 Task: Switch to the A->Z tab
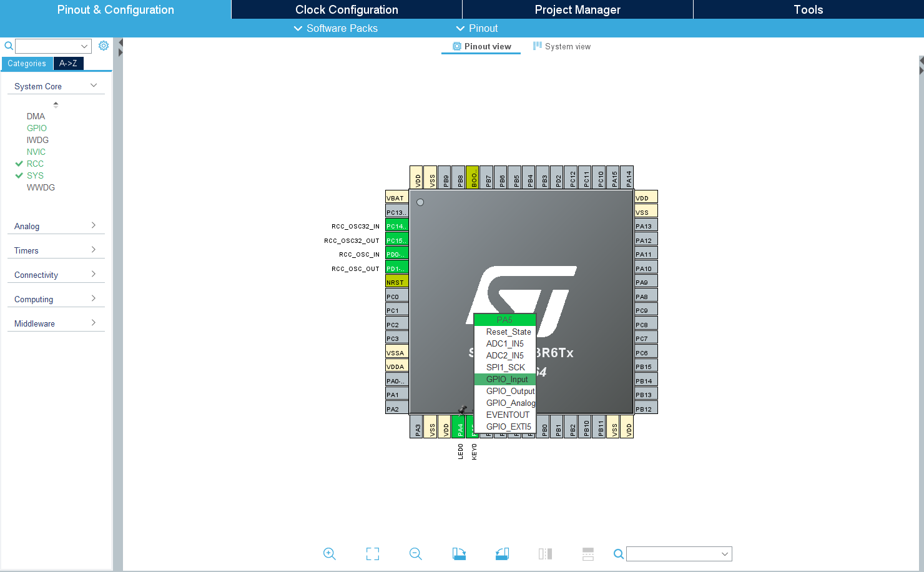pyautogui.click(x=68, y=64)
